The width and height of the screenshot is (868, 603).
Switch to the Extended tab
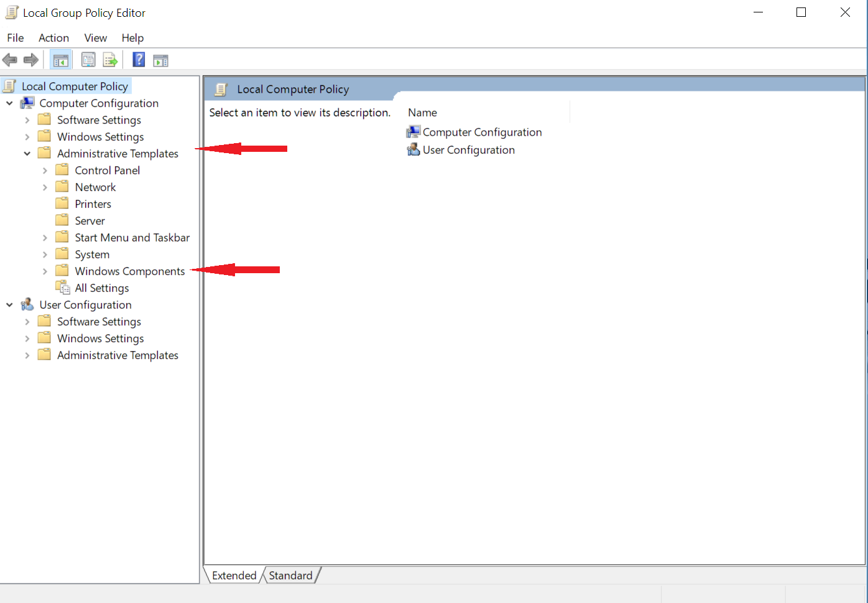coord(234,576)
